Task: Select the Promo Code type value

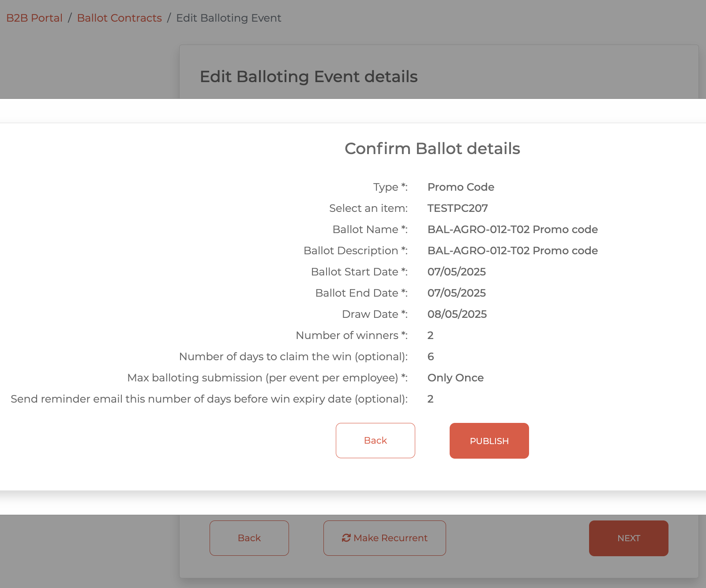Action: [x=461, y=187]
